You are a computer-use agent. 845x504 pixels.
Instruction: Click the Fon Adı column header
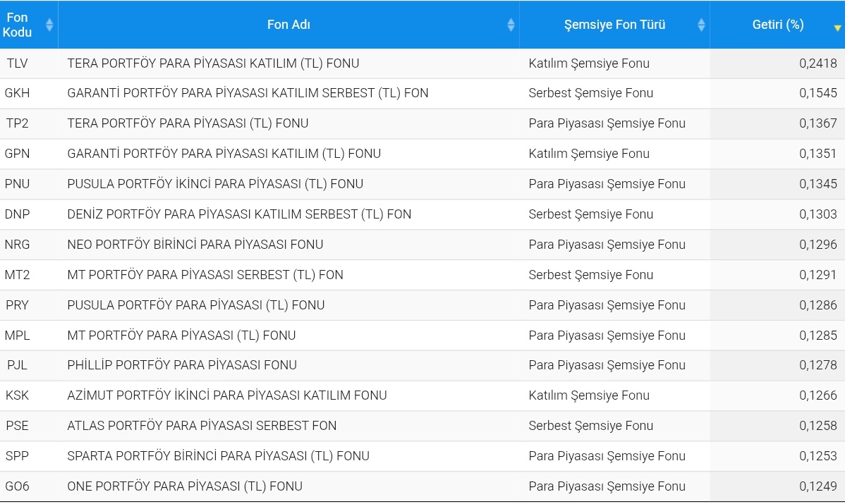(289, 25)
